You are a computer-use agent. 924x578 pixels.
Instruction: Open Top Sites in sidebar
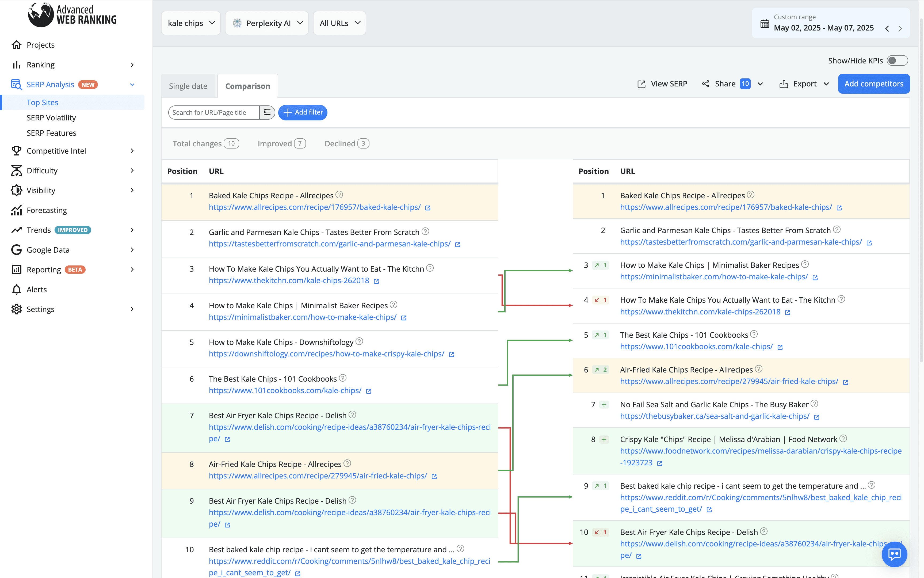click(x=43, y=102)
